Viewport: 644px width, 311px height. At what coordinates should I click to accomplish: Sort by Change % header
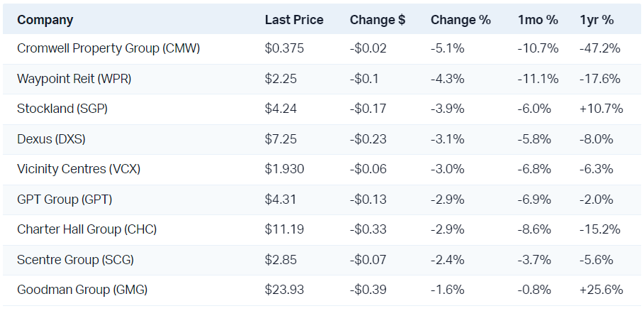(x=460, y=20)
